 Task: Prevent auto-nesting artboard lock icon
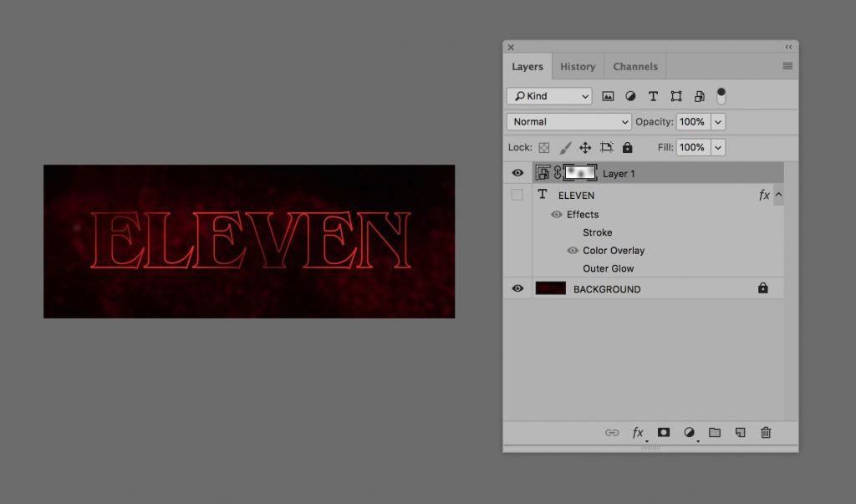click(606, 147)
